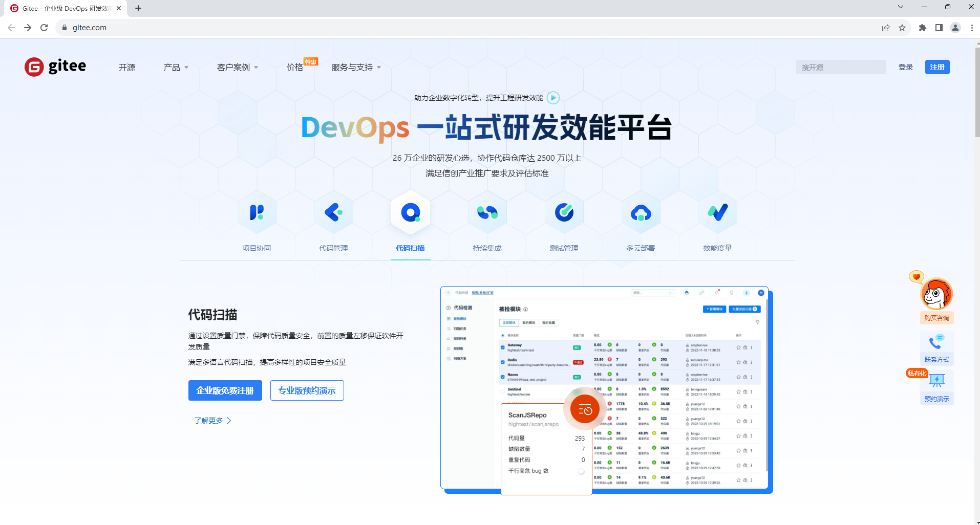Follow the 了解更多 link
Image resolution: width=980 pixels, height=525 pixels.
point(212,421)
